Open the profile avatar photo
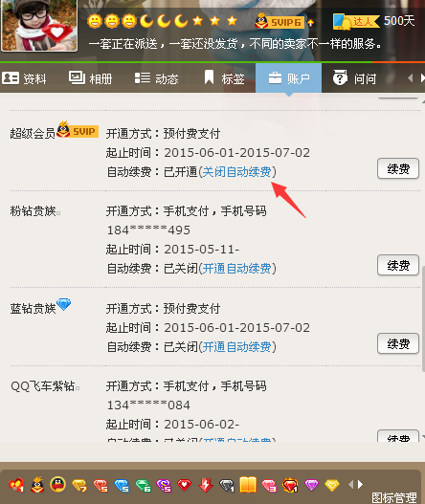The width and height of the screenshot is (425, 504). click(x=39, y=25)
